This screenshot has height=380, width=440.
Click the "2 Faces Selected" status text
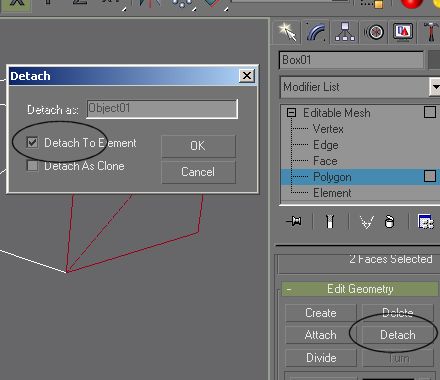click(x=391, y=259)
